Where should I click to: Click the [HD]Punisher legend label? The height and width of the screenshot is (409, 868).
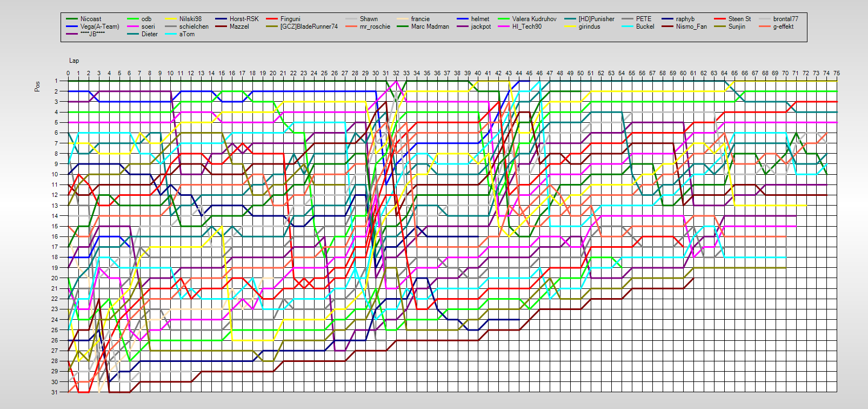pos(596,19)
